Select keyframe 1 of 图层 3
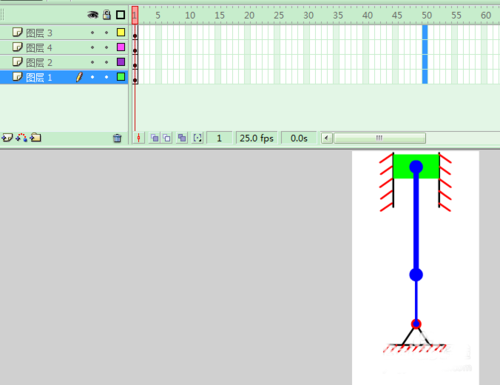 [135, 33]
